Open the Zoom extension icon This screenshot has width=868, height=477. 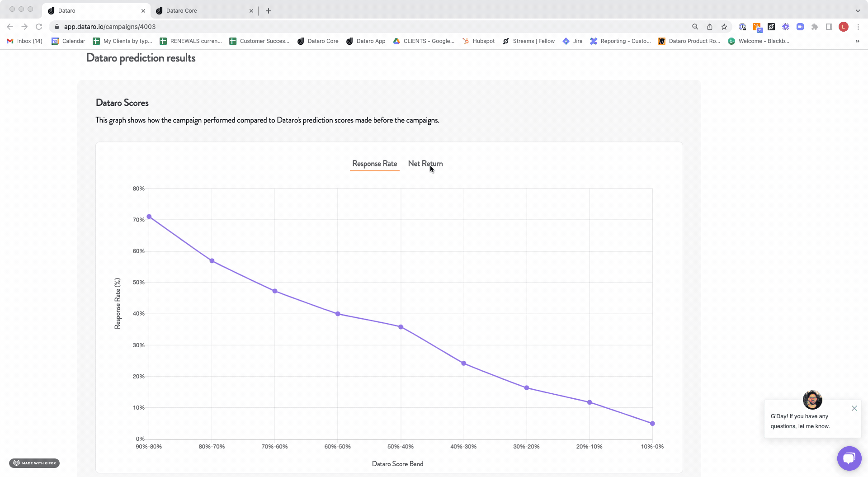pos(800,27)
